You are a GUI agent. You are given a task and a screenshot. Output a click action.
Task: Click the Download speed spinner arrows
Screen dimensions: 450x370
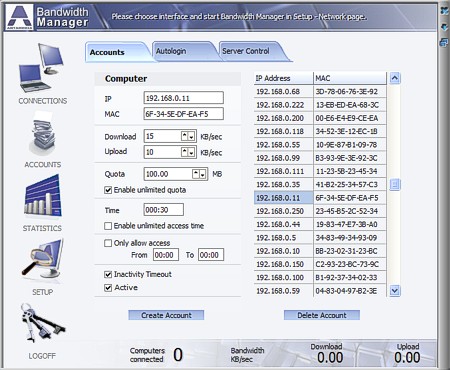[x=188, y=136]
